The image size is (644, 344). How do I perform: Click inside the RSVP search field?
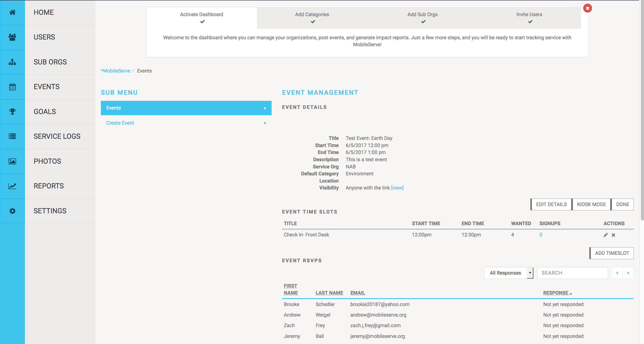(572, 273)
